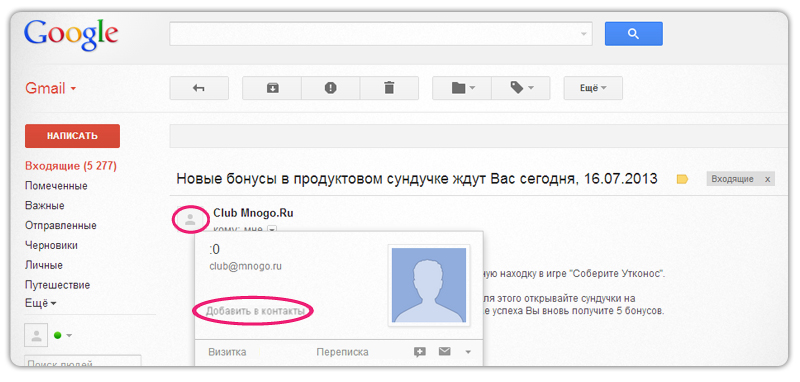Delete message with trash icon

tap(389, 88)
